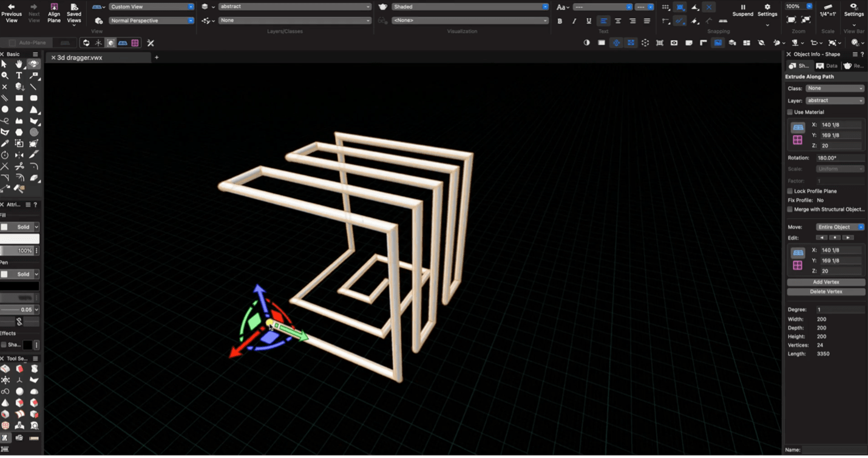Open Fill style Solid dropdown
868x458 pixels.
click(x=20, y=227)
